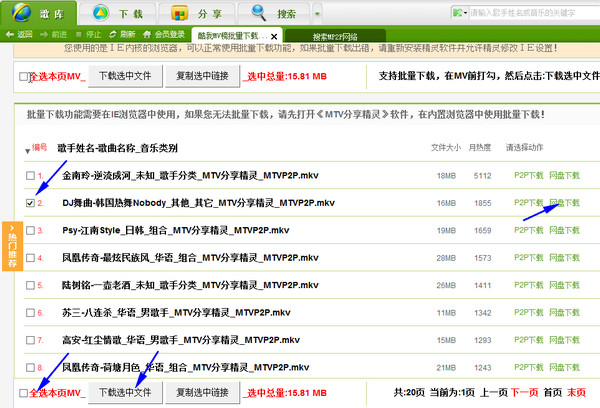This screenshot has width=600, height=408.
Task: Jump to 首页 first page
Action: 553,393
